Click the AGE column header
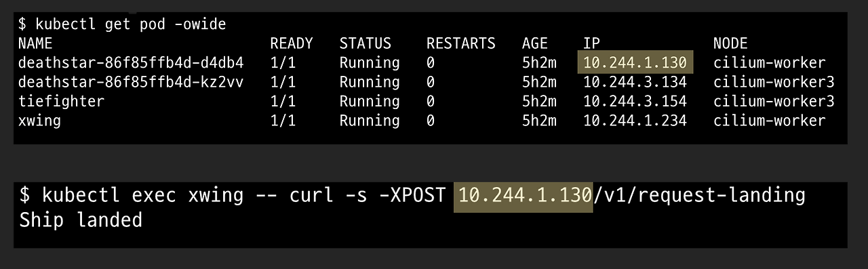The image size is (868, 269). [535, 44]
